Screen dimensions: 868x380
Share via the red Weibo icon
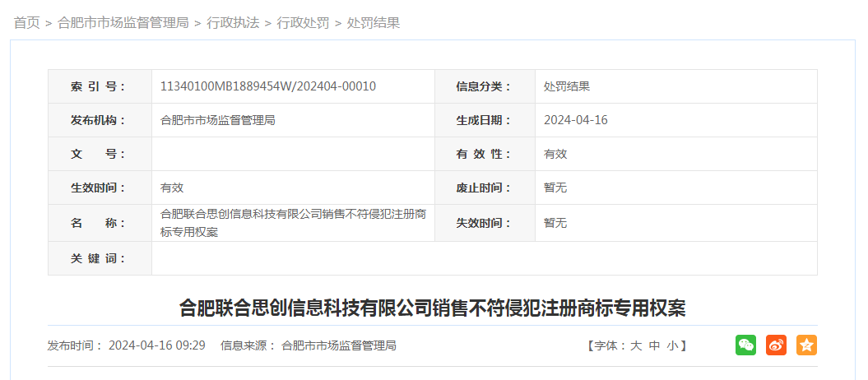pos(776,345)
